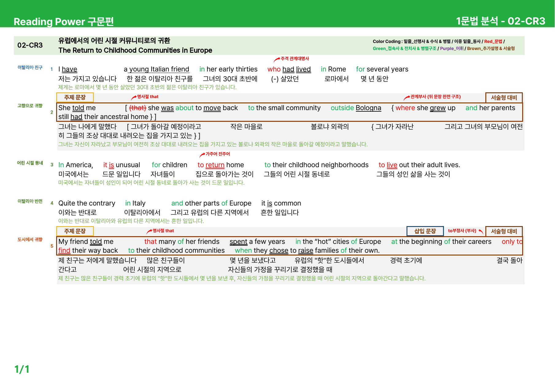Click the '서술형 대비' box above sentence 2
This screenshot has height=392, width=555.
tap(504, 98)
